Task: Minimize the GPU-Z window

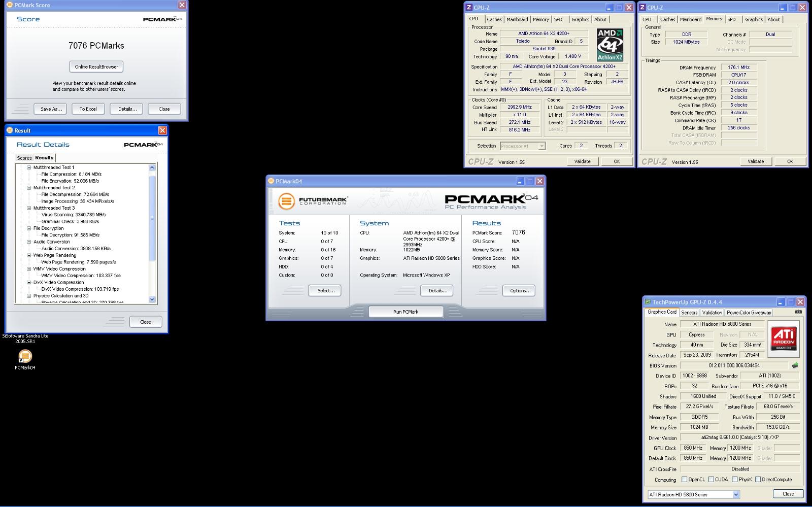Action: pos(781,302)
